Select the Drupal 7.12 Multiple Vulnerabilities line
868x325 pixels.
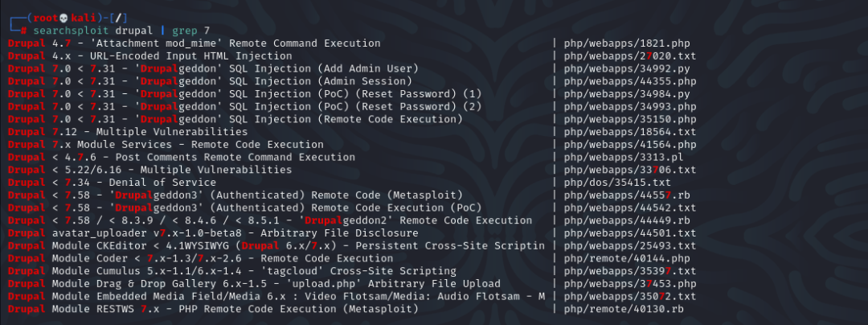[x=128, y=131]
